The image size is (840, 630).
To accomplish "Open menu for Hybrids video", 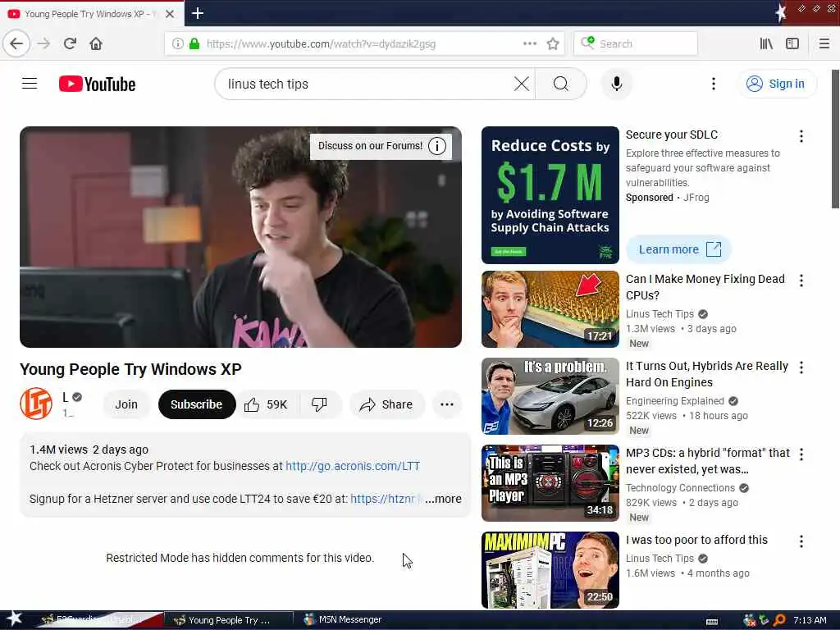I will pos(801,367).
